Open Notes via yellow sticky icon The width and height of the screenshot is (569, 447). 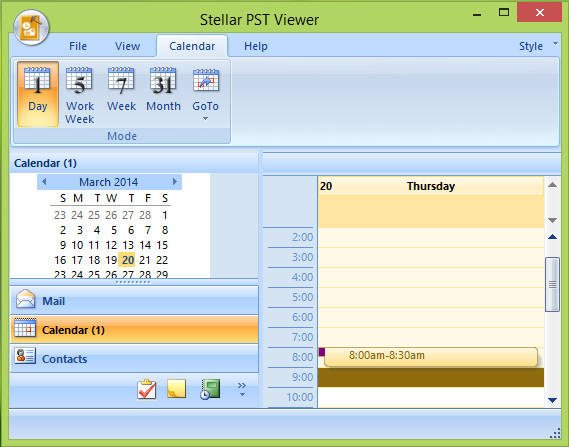point(176,389)
